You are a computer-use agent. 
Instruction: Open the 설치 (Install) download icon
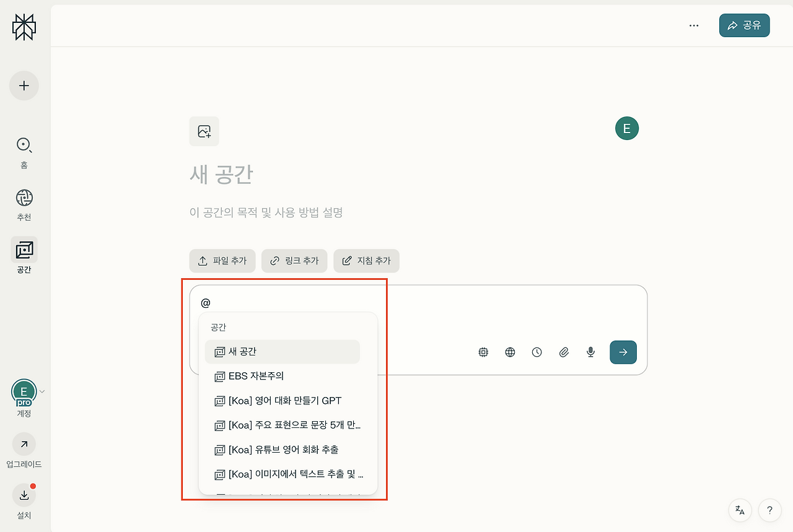pos(24,495)
